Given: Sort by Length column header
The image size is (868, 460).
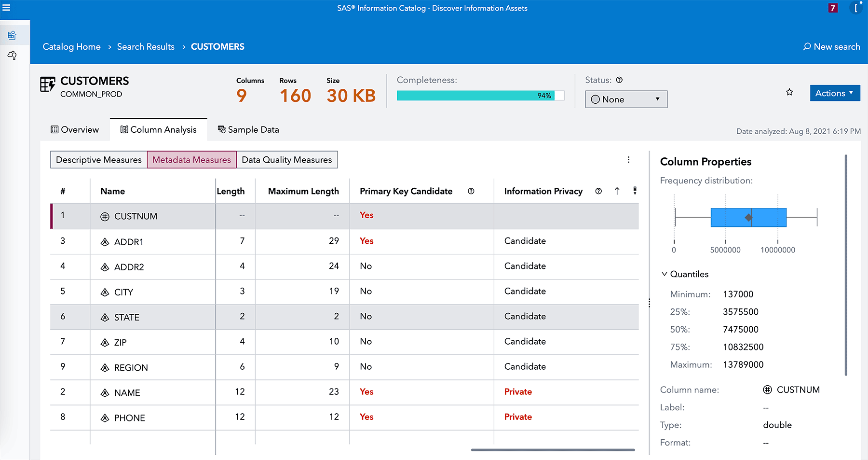Looking at the screenshot, I should click(231, 191).
